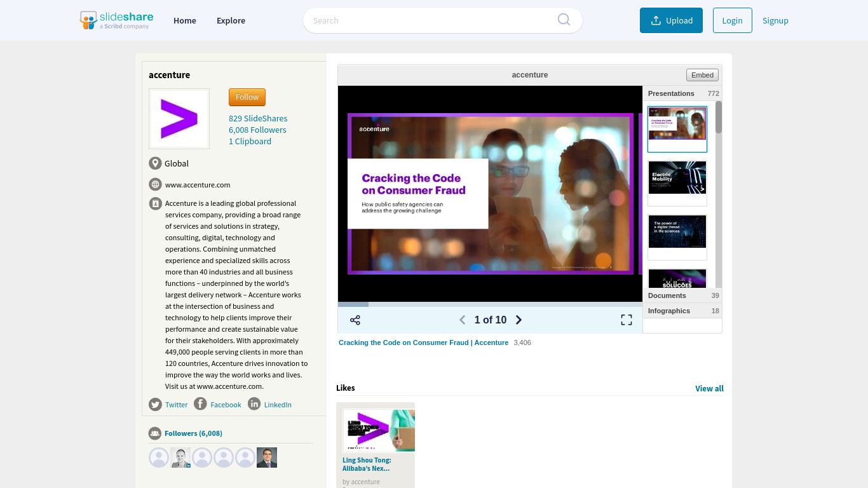Viewport: 868px width, 488px height.
Task: Click the slide progress bar
Action: pyautogui.click(x=490, y=304)
